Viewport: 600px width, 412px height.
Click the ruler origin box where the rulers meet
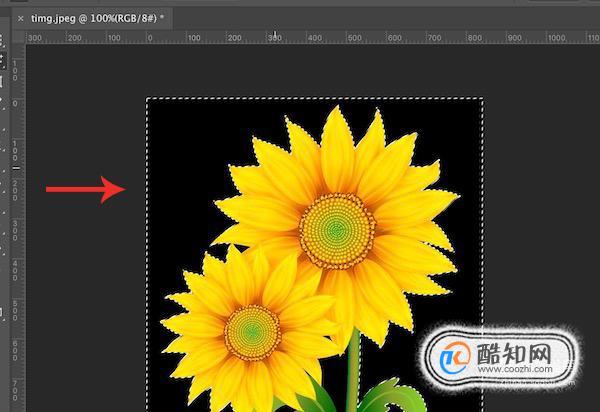coord(19,37)
